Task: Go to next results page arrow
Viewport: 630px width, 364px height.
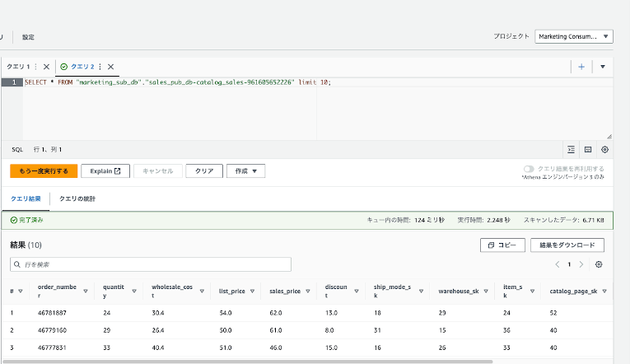Action: 581,264
